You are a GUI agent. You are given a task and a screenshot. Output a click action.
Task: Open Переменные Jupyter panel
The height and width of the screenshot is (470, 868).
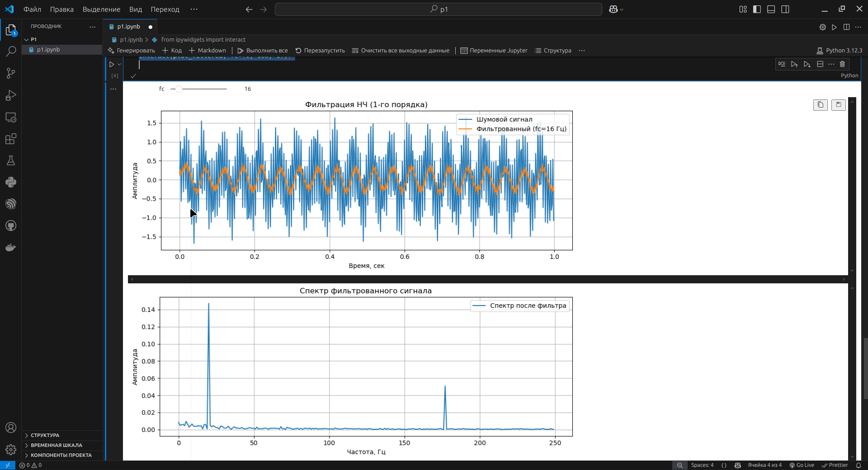click(x=494, y=51)
